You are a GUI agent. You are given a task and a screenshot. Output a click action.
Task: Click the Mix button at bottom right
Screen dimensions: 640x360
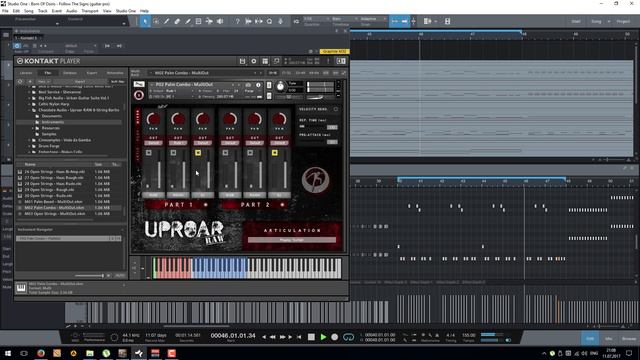609,339
